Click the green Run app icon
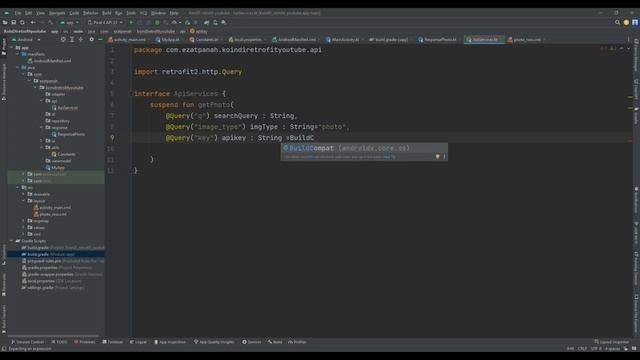 point(131,22)
